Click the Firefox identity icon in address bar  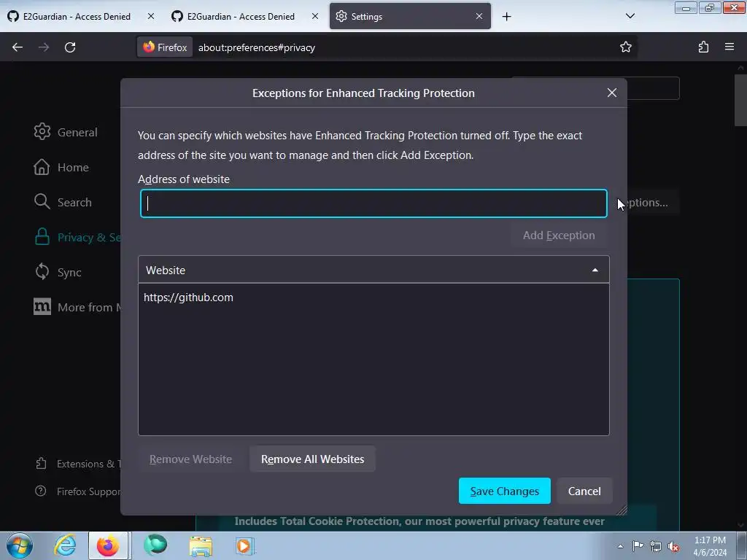pyautogui.click(x=165, y=47)
